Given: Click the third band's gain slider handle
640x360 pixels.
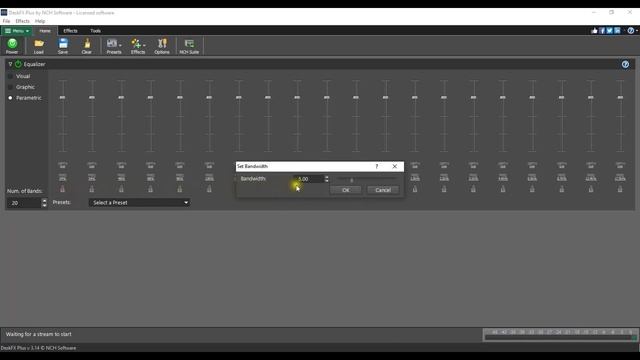Looking at the screenshot, I should (x=121, y=98).
